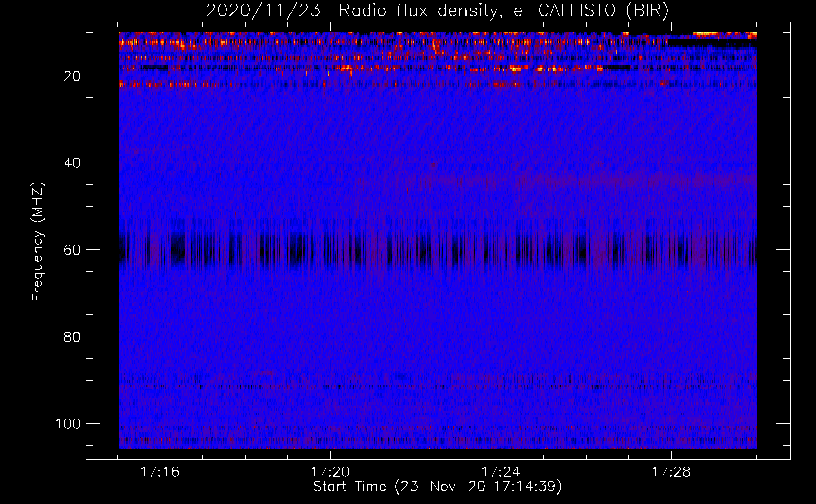Click the bright red interference band near 22 MHz

click(x=438, y=85)
